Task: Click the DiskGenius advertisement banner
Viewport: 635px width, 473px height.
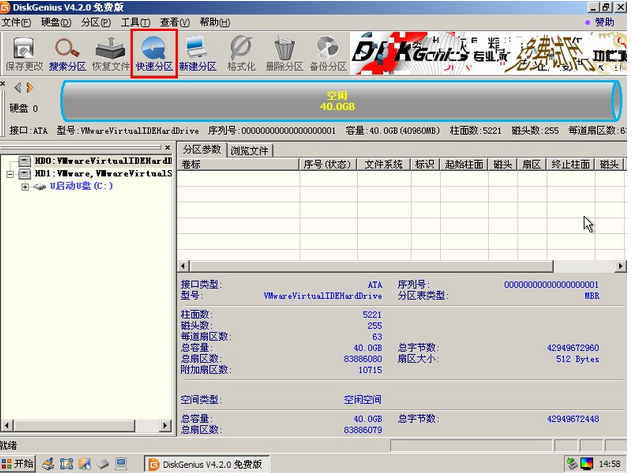Action: click(x=488, y=54)
